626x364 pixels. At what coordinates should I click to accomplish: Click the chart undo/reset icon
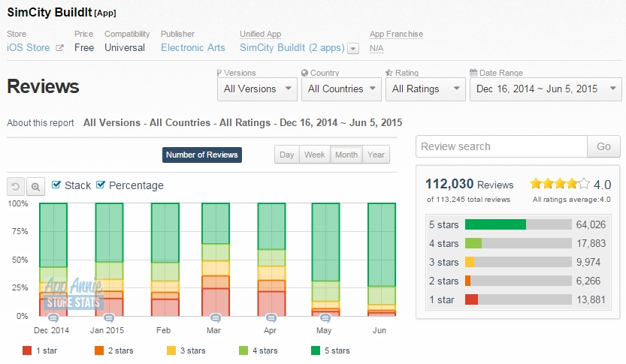tap(16, 186)
